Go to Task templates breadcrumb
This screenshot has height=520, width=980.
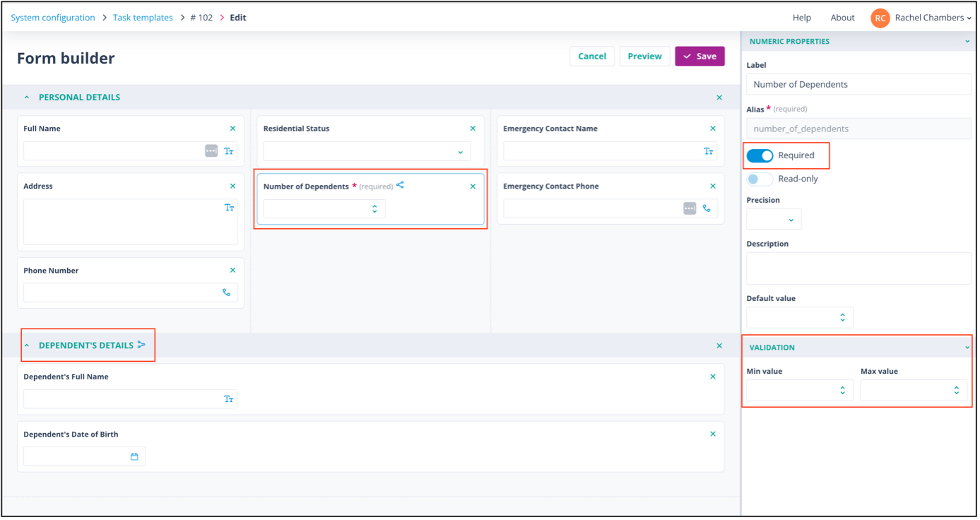[x=143, y=18]
